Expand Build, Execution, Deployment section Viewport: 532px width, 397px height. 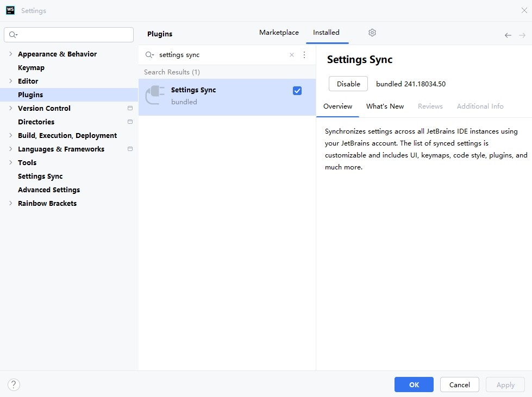click(10, 135)
